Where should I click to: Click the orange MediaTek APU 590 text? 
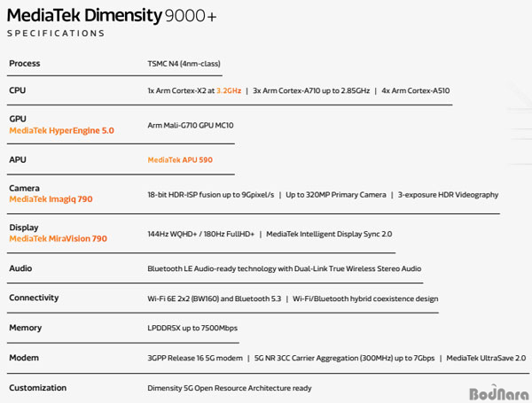180,159
